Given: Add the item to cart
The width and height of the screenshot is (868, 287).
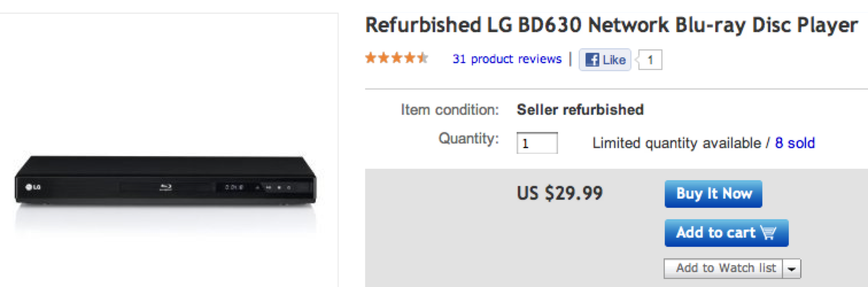Looking at the screenshot, I should tap(726, 233).
